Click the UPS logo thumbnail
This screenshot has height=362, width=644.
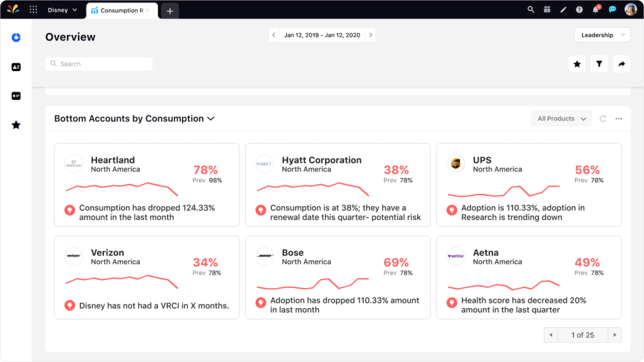456,164
